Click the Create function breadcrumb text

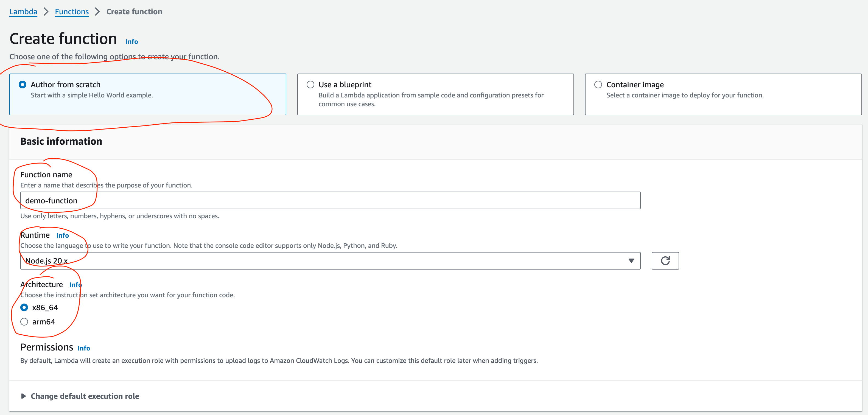[134, 12]
